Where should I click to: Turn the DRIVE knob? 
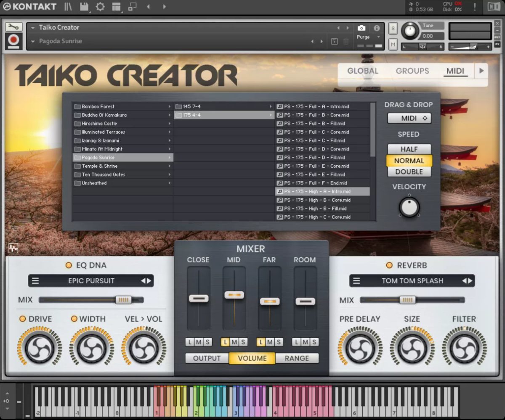(39, 348)
